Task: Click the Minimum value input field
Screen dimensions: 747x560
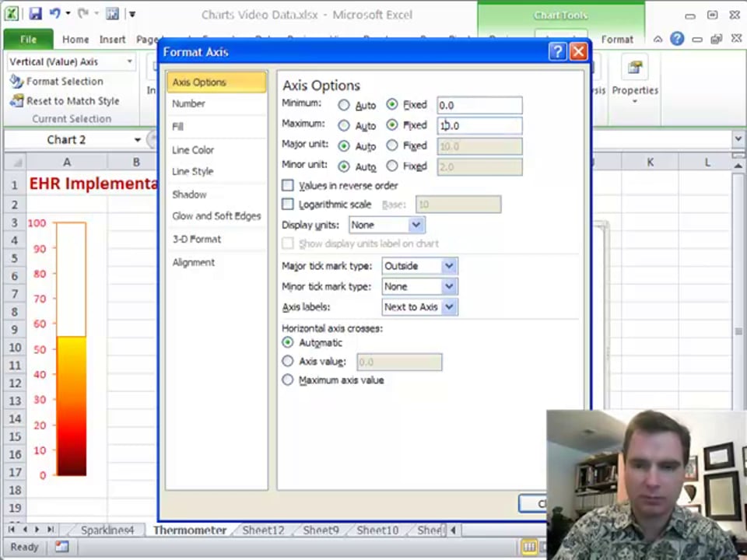Action: tap(479, 105)
